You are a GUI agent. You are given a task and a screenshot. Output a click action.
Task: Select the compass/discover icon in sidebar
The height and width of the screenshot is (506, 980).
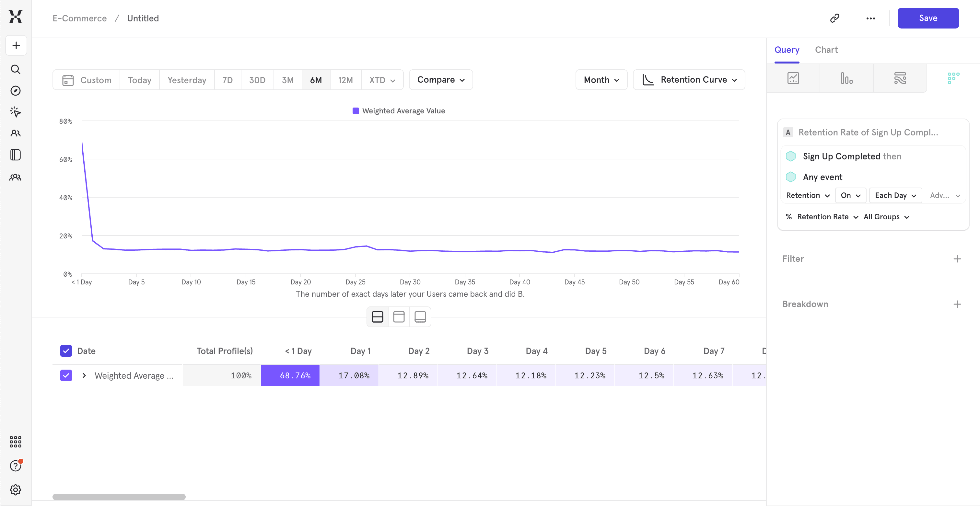15,91
